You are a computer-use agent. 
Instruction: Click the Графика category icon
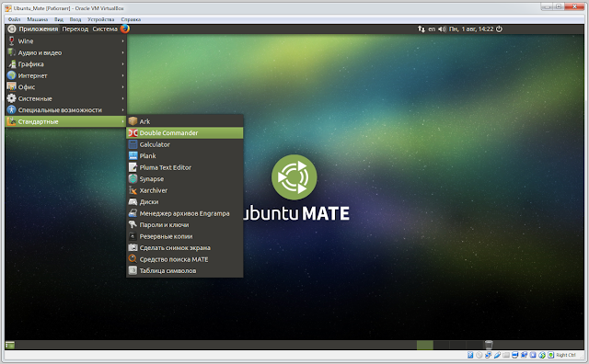[x=12, y=64]
